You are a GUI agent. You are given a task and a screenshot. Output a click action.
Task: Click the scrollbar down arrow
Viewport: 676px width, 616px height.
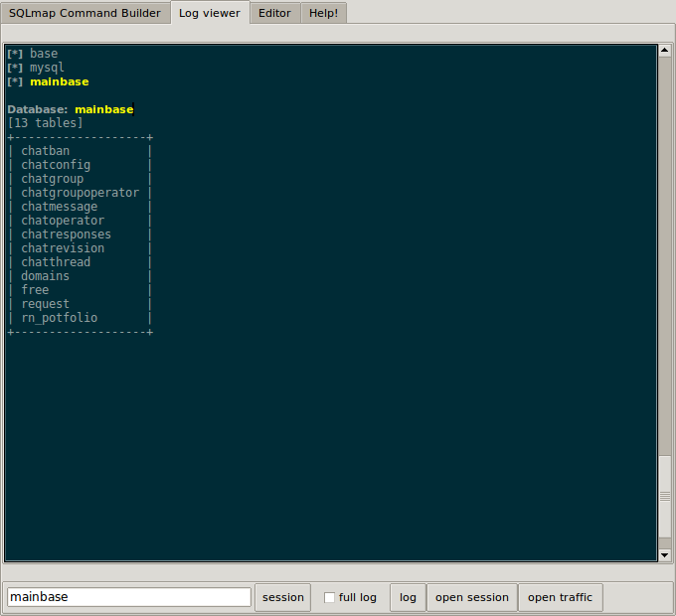[664, 554]
